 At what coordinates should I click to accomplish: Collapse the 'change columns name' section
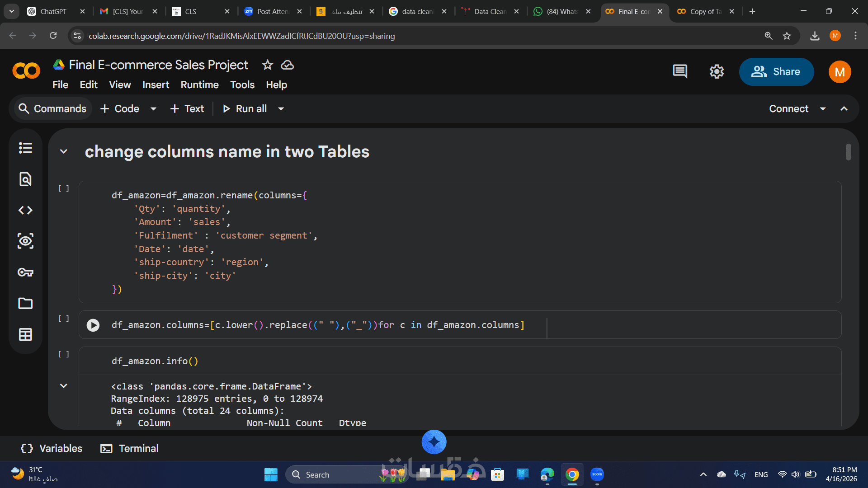[x=64, y=152]
